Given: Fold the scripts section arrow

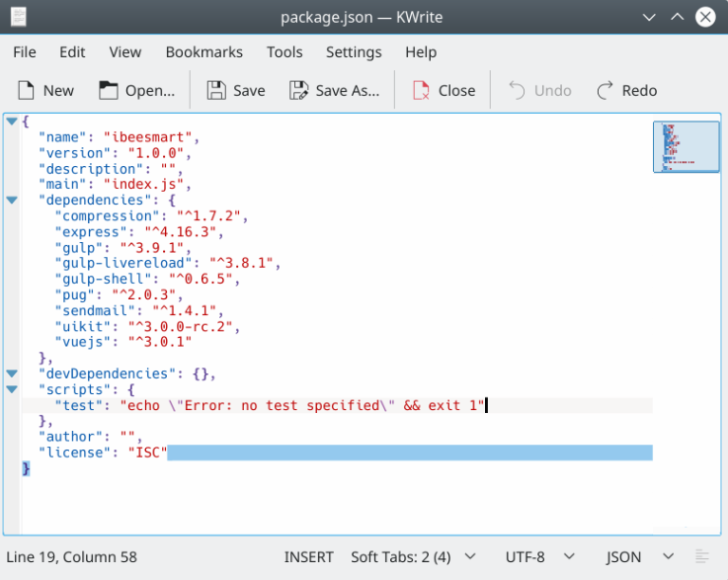Looking at the screenshot, I should (12, 389).
